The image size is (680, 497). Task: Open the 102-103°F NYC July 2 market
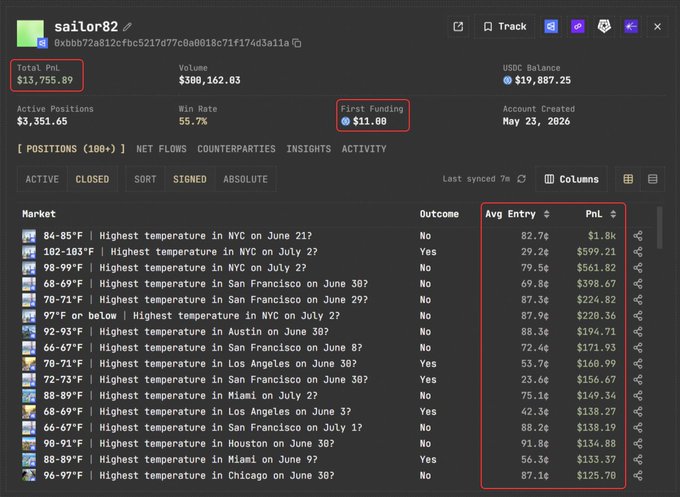pos(180,252)
